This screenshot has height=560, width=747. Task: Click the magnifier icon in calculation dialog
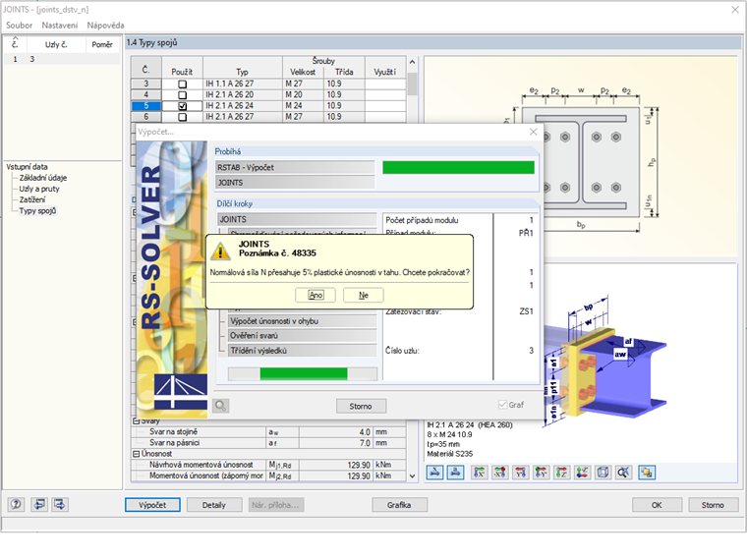[220, 405]
